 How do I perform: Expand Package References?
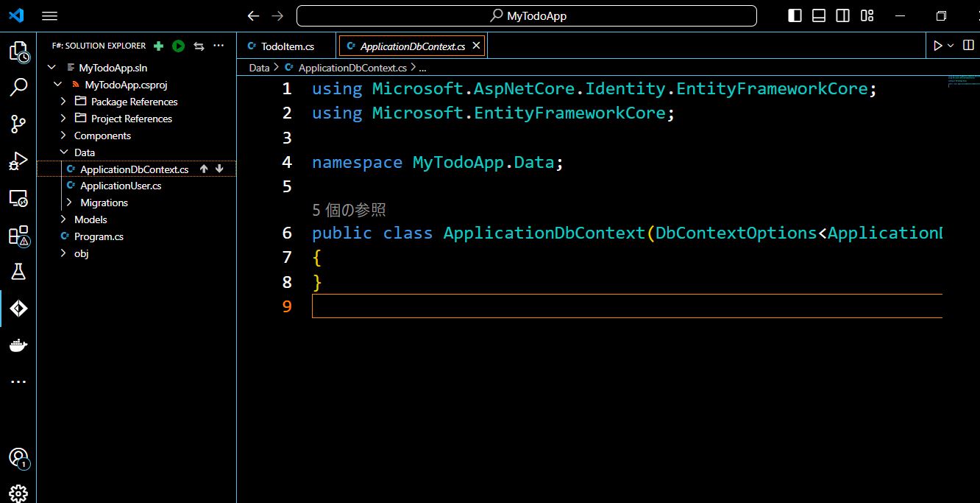click(x=63, y=101)
